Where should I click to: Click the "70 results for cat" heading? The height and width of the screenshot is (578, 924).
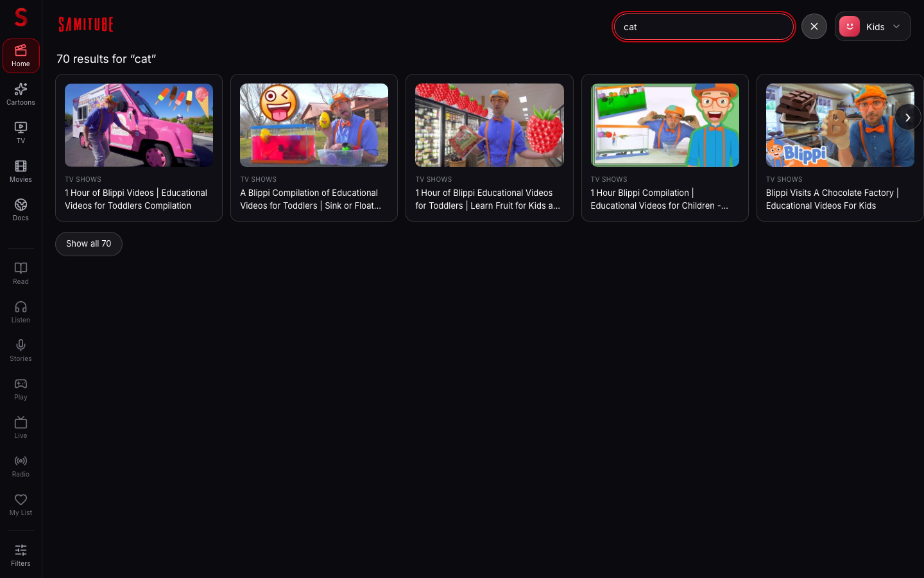click(107, 59)
